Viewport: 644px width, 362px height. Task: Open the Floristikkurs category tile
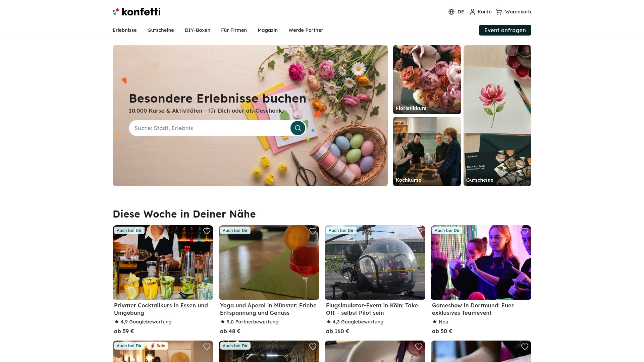tap(427, 80)
